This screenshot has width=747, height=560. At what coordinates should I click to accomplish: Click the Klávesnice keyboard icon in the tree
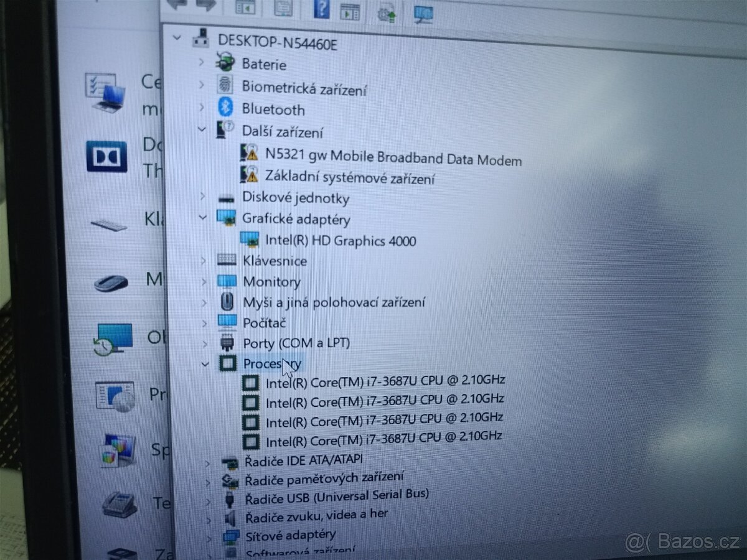click(227, 260)
